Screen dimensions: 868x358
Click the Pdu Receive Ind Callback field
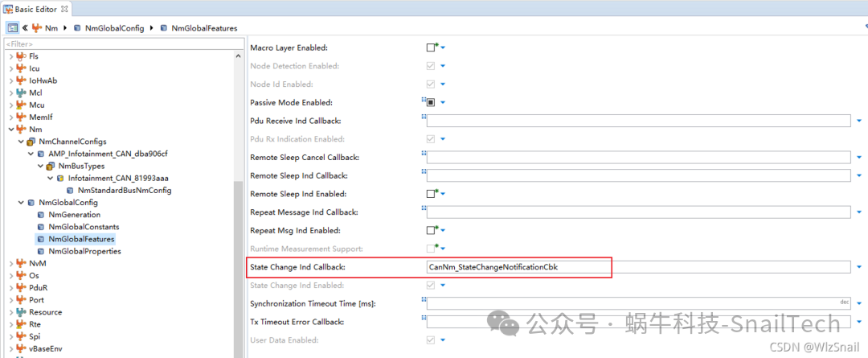(638, 121)
